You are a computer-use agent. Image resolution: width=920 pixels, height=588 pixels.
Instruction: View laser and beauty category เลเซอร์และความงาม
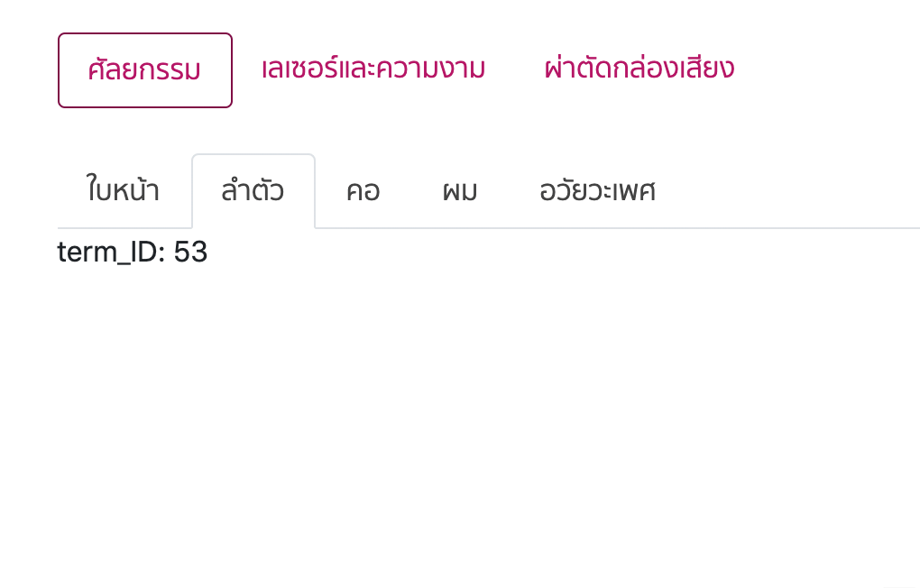(x=373, y=69)
